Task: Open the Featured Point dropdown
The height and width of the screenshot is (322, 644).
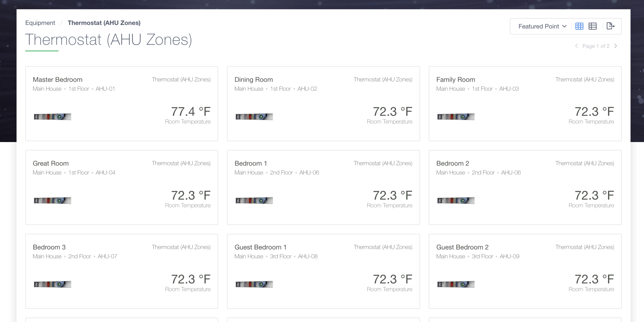Action: [542, 26]
